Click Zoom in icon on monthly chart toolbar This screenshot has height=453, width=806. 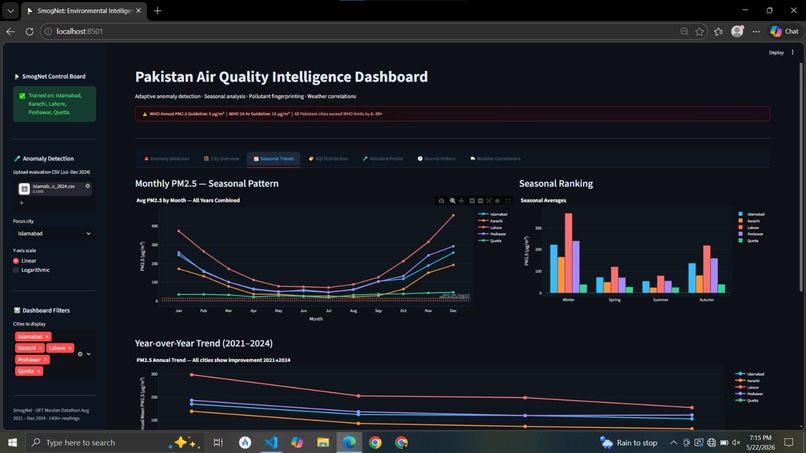click(471, 201)
